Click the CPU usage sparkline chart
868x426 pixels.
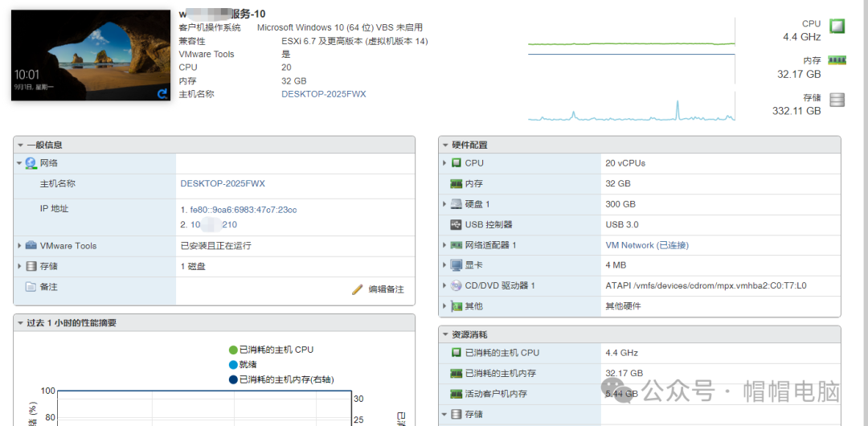(x=632, y=43)
